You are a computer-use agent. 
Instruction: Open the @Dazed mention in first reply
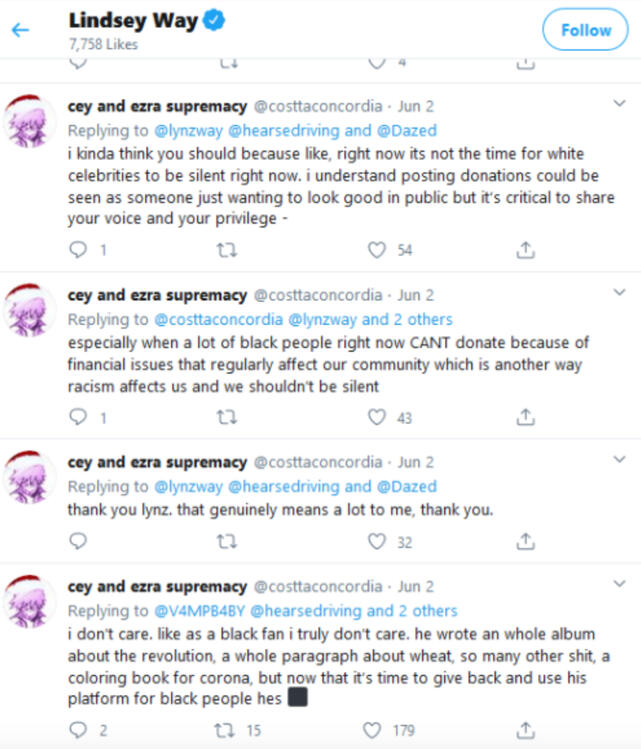pyautogui.click(x=407, y=130)
